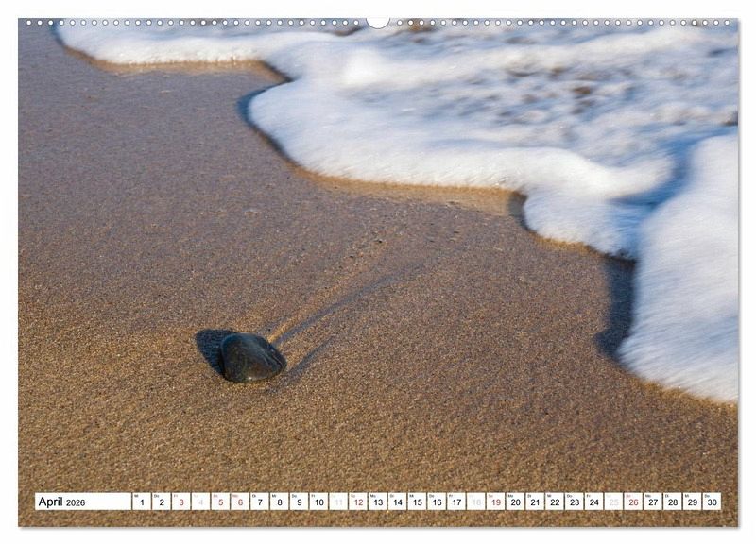Image resolution: width=756 pixels, height=545 pixels.
Task: Choose date 22 in the calendar strip
Action: [555, 502]
